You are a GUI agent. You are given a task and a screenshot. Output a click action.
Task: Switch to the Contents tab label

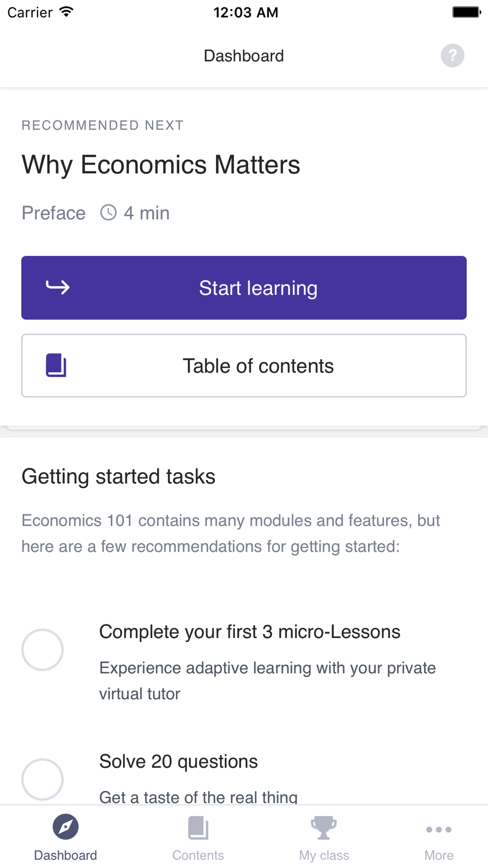point(198,855)
